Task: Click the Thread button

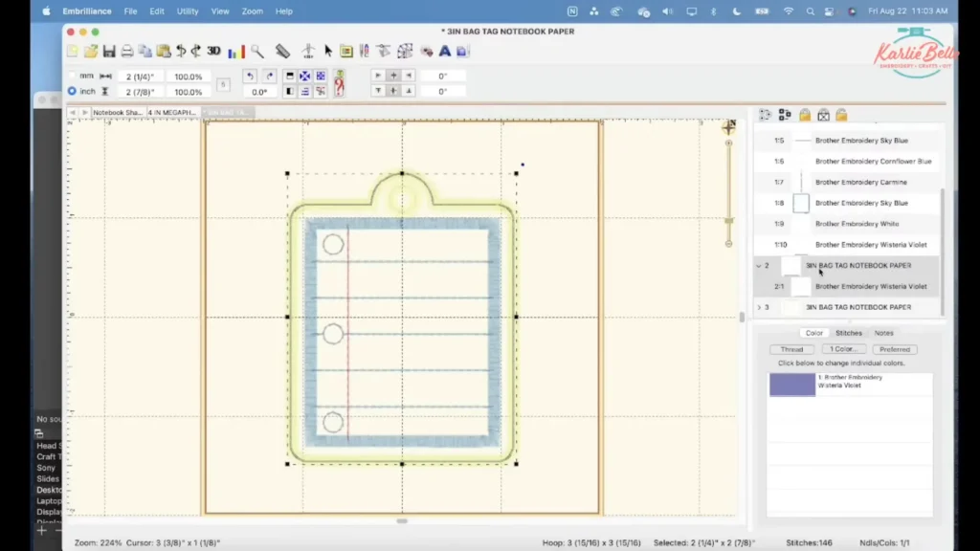Action: point(791,349)
